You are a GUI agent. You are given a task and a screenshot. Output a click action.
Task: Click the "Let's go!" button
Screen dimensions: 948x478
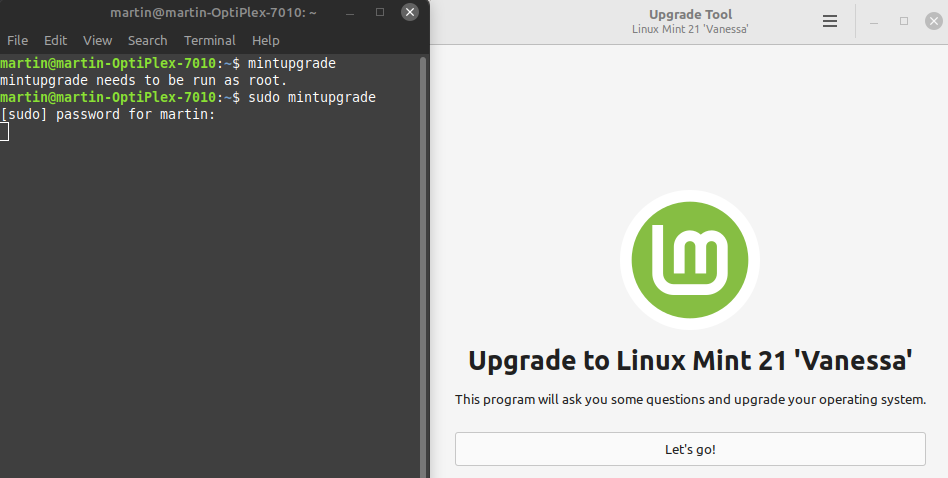[x=690, y=449]
